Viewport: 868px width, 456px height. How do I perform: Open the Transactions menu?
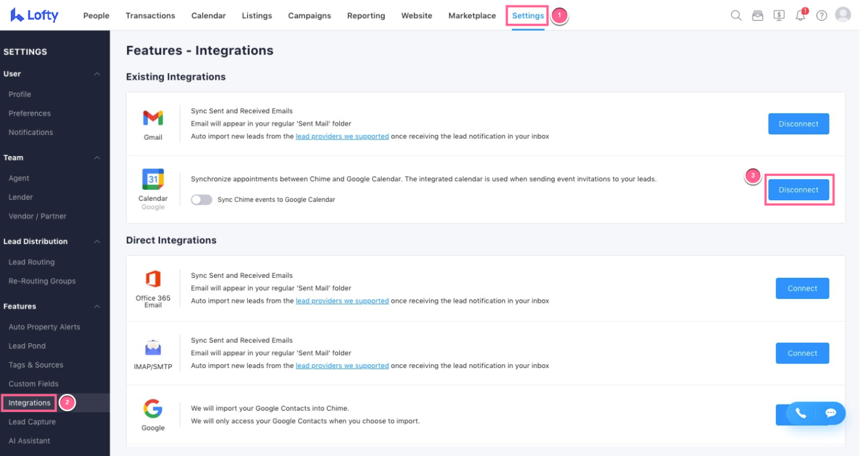150,15
